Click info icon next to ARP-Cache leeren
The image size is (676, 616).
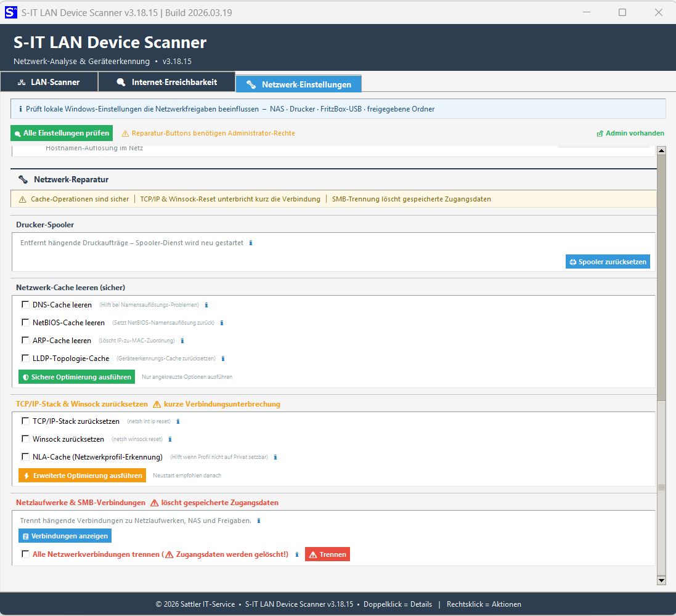182,341
